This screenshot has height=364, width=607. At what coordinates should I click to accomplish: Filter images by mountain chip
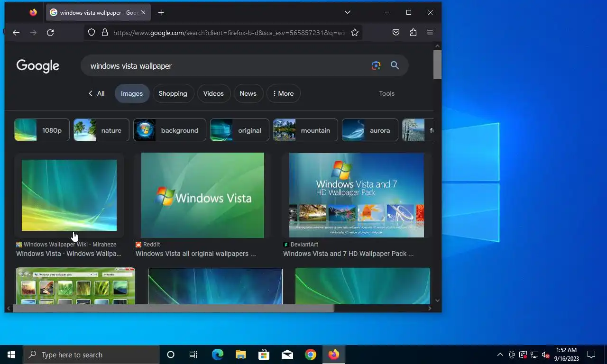(x=305, y=130)
